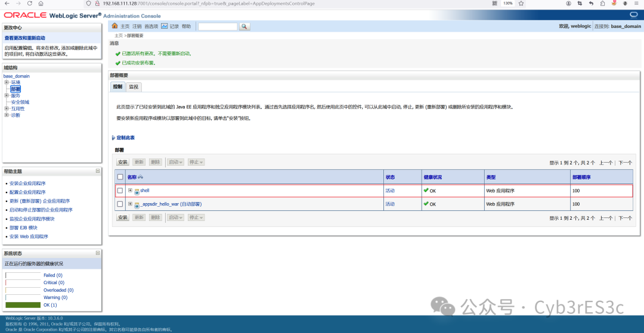Click 注销 to log out
Screen dimensions: 644x333
(x=137, y=26)
